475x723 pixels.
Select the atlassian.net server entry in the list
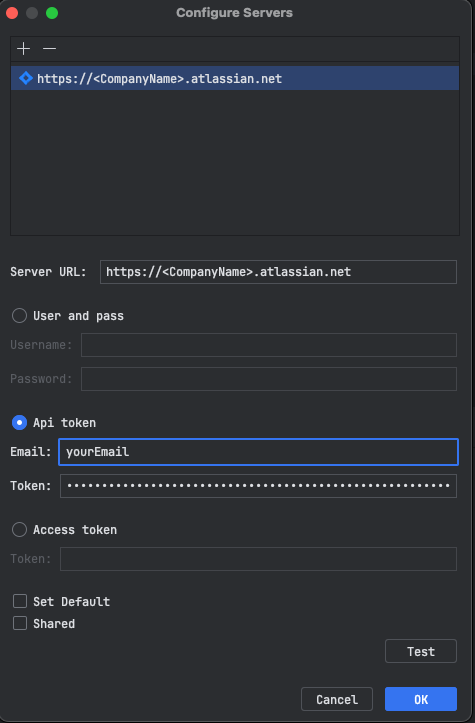coord(235,78)
